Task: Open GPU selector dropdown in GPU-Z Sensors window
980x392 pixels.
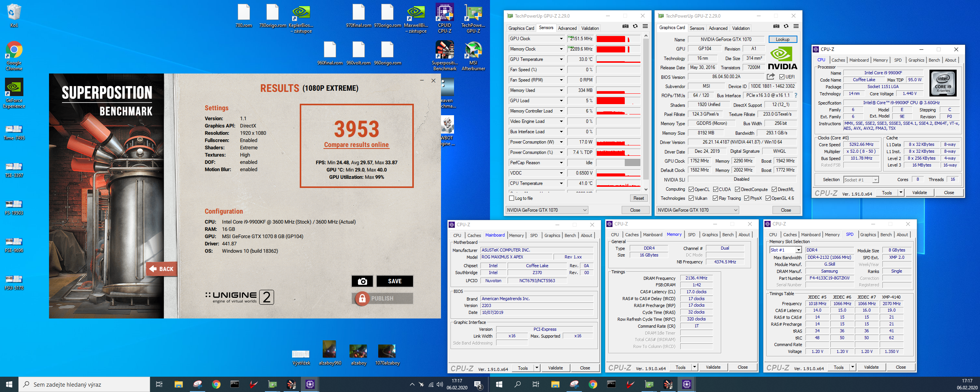Action: click(x=547, y=210)
